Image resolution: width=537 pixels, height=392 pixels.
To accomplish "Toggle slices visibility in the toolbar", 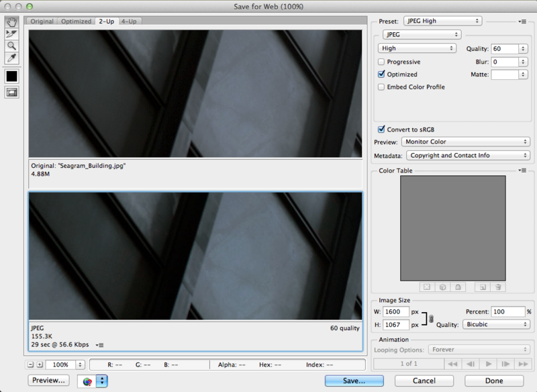I will point(11,93).
